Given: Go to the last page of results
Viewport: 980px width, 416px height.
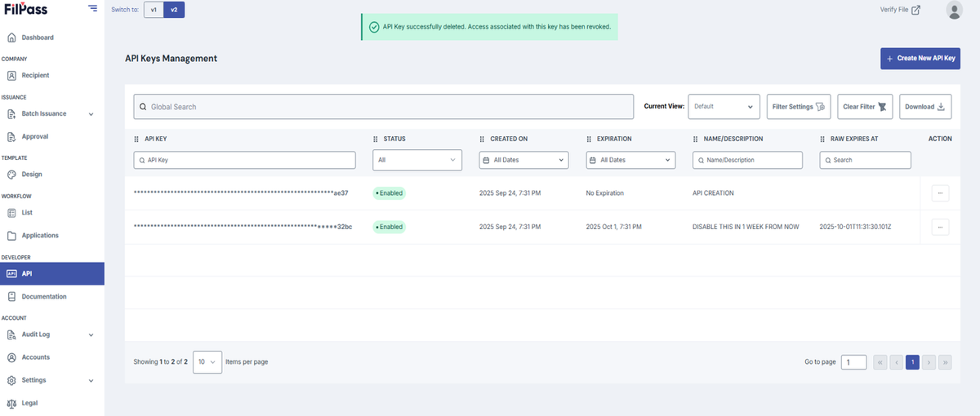Looking at the screenshot, I should 945,361.
